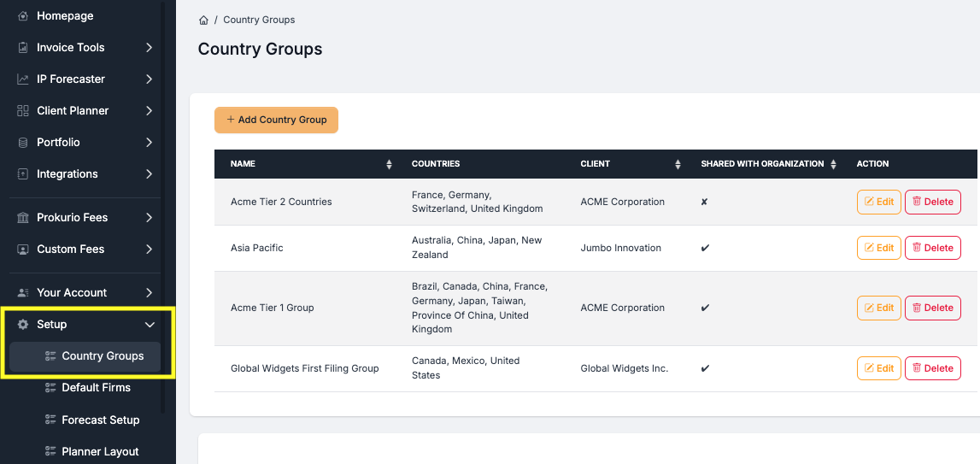Open Homepage from the sidebar
This screenshot has height=464, width=980.
pos(65,16)
